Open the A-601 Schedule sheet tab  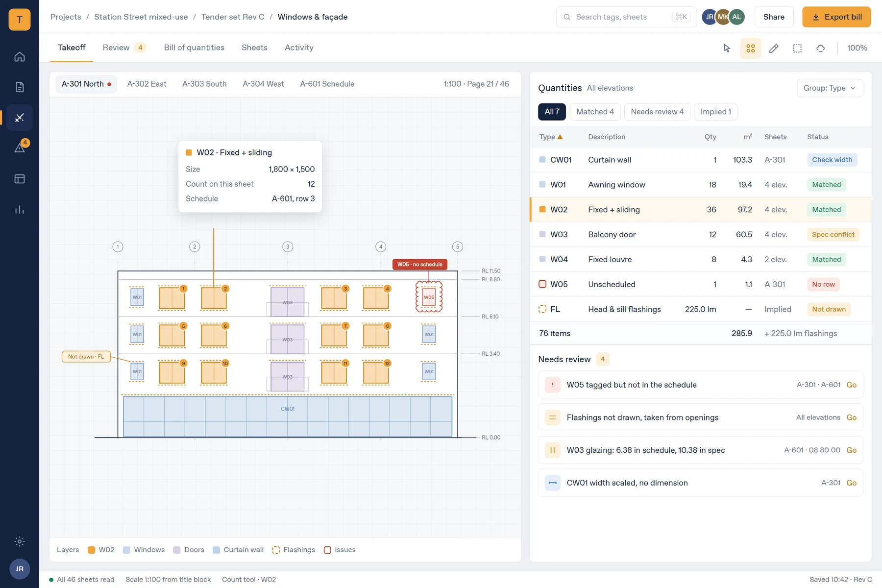coord(327,84)
